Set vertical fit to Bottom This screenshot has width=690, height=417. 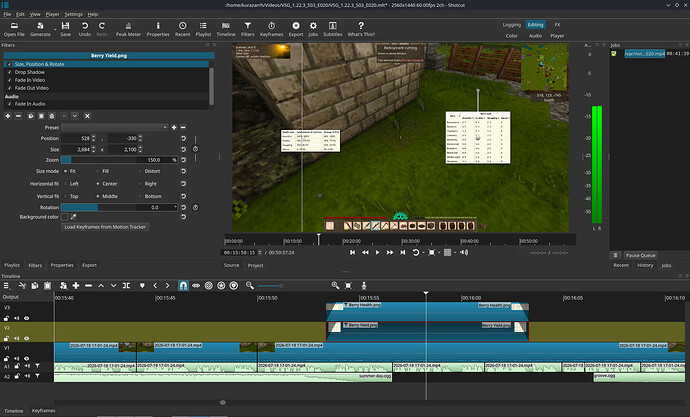pyautogui.click(x=140, y=196)
